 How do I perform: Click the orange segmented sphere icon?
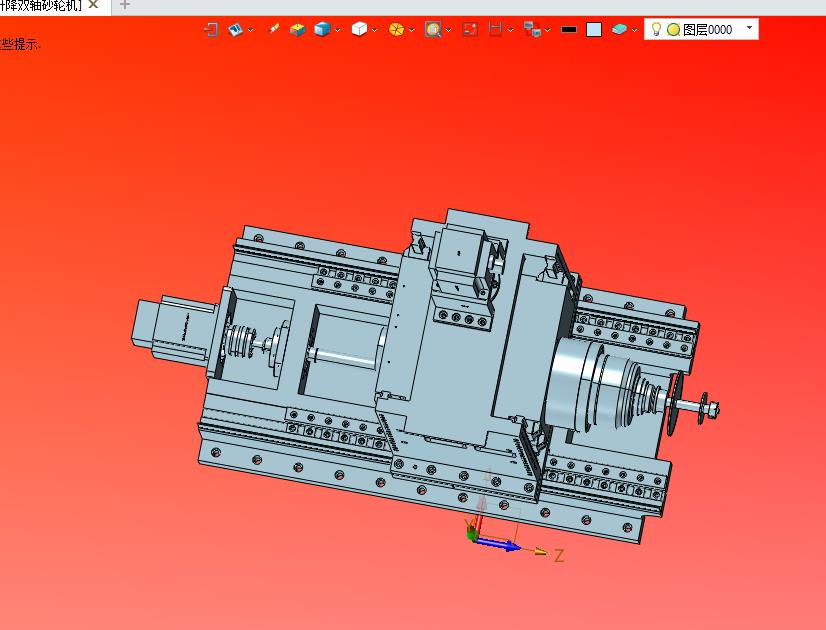[396, 29]
